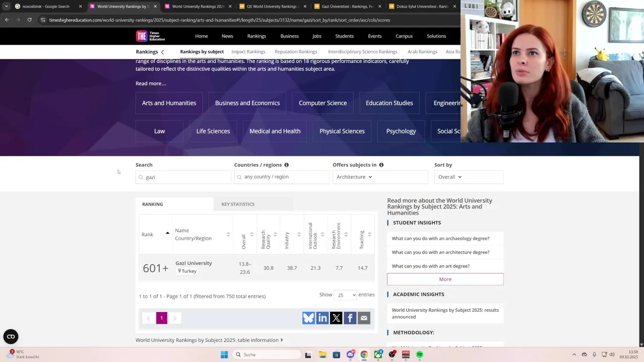644x362 pixels.
Task: Open the chat widget at bottom left
Action: [x=11, y=336]
